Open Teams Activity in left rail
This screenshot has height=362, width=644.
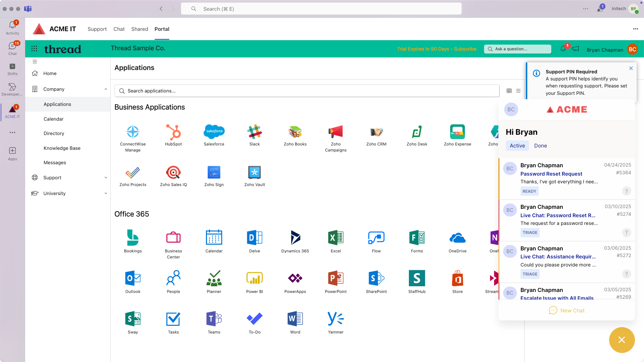coord(12,27)
